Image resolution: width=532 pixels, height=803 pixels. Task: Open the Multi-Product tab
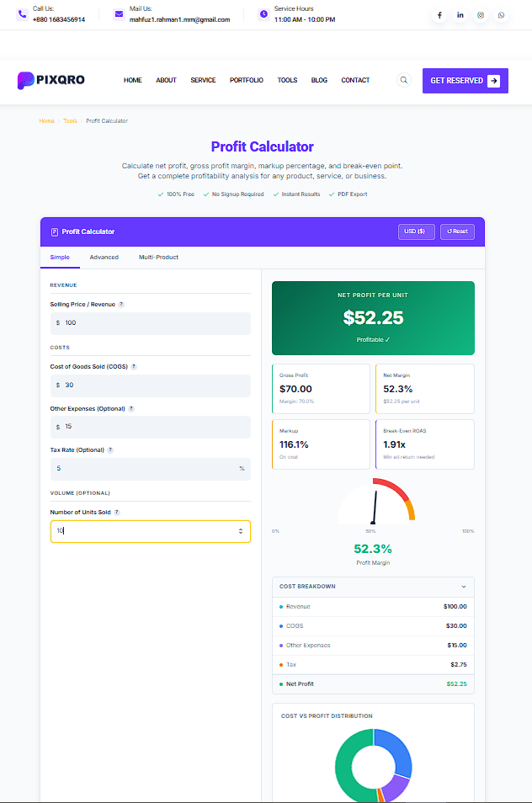pyautogui.click(x=158, y=258)
